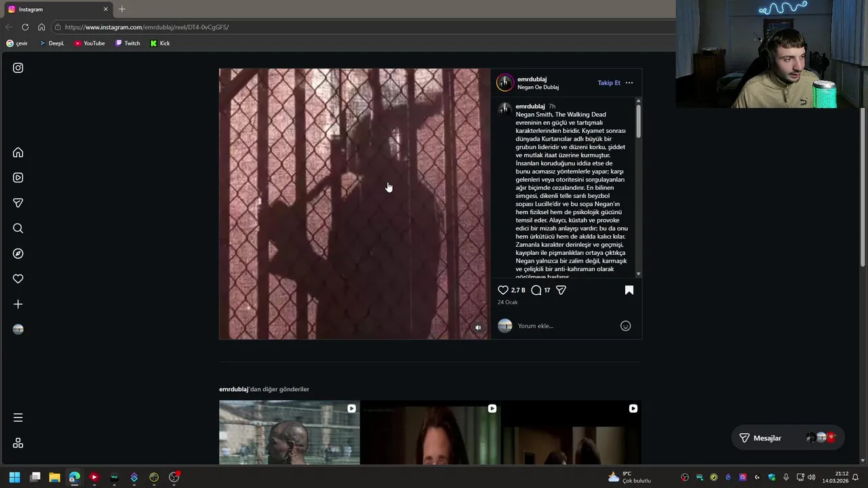Open direct messages paper plane in sidebar
The image size is (868, 488).
[18, 203]
